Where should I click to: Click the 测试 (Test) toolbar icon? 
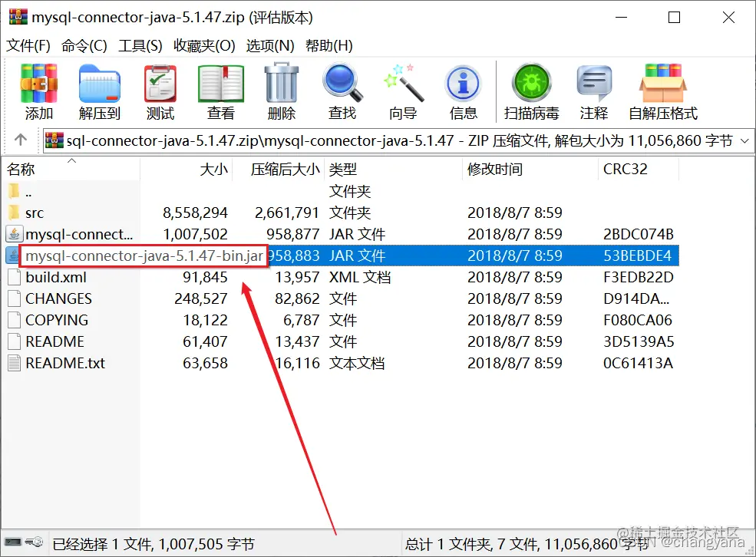pyautogui.click(x=160, y=84)
